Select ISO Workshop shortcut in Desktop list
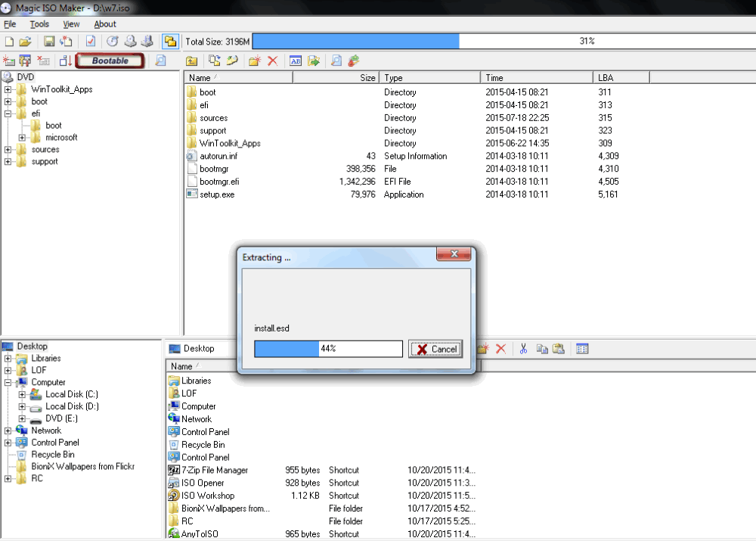Screen dimensions: 756x541 (x=208, y=496)
